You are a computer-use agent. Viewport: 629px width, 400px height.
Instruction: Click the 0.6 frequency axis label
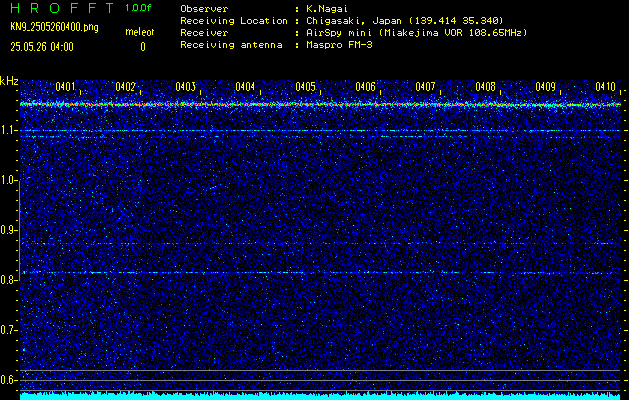[x=8, y=380]
